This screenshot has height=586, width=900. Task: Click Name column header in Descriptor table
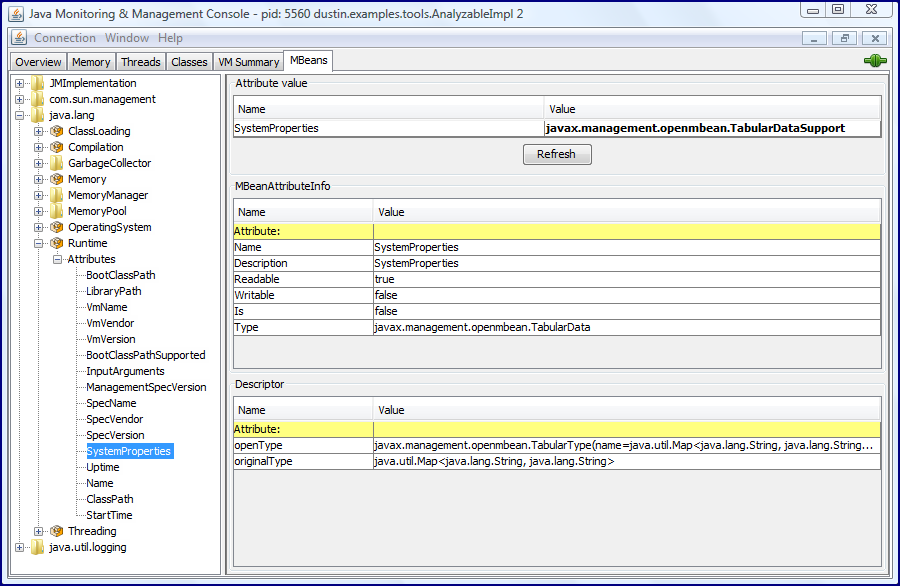click(x=303, y=410)
